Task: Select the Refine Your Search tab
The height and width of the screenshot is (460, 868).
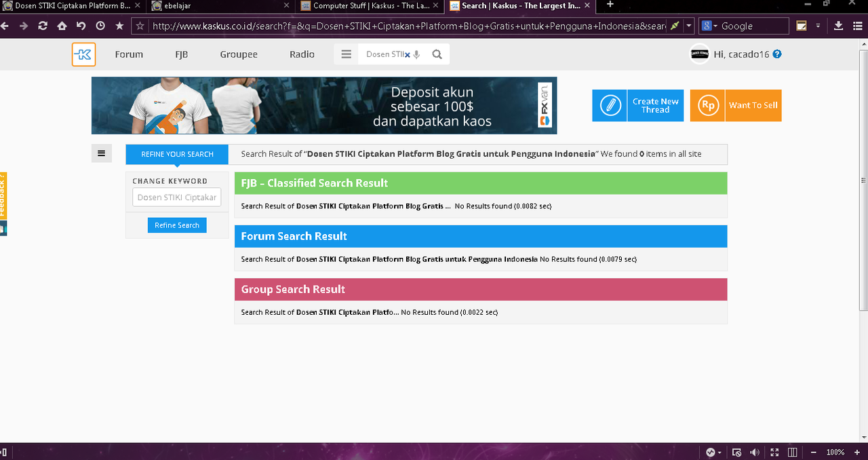Action: tap(177, 154)
